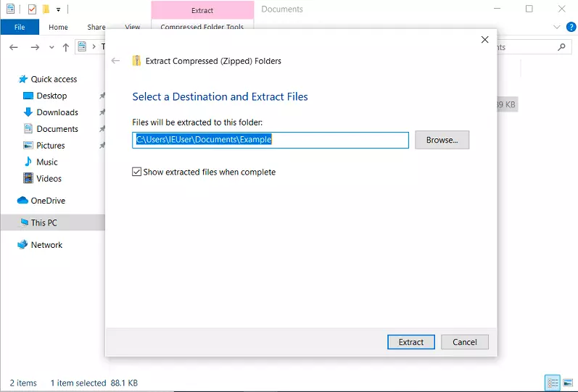Select Quick access in navigation pane

(x=54, y=79)
